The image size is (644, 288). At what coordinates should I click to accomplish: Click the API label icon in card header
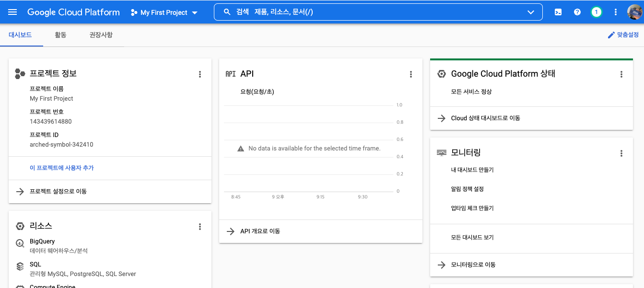231,74
